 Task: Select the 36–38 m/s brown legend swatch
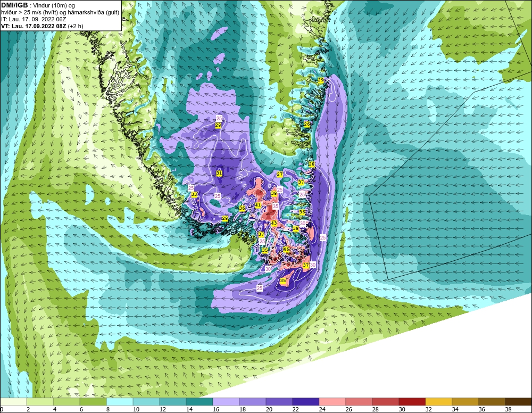coord(492,402)
